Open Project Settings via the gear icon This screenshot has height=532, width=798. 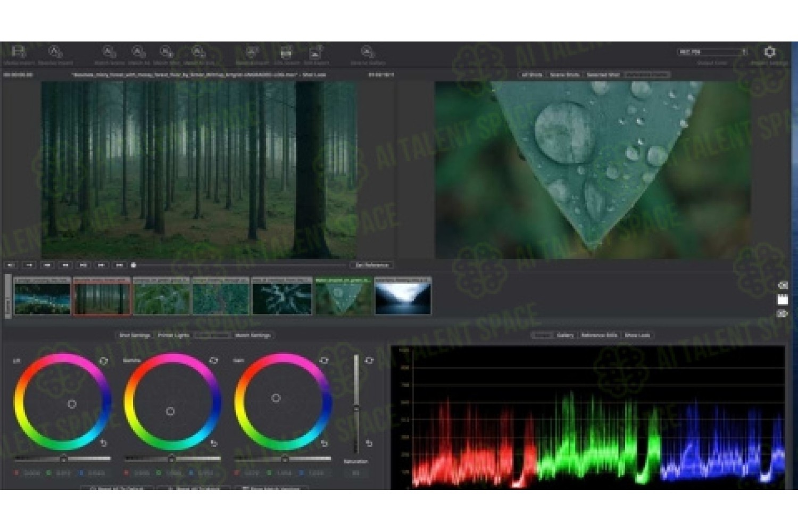[770, 52]
